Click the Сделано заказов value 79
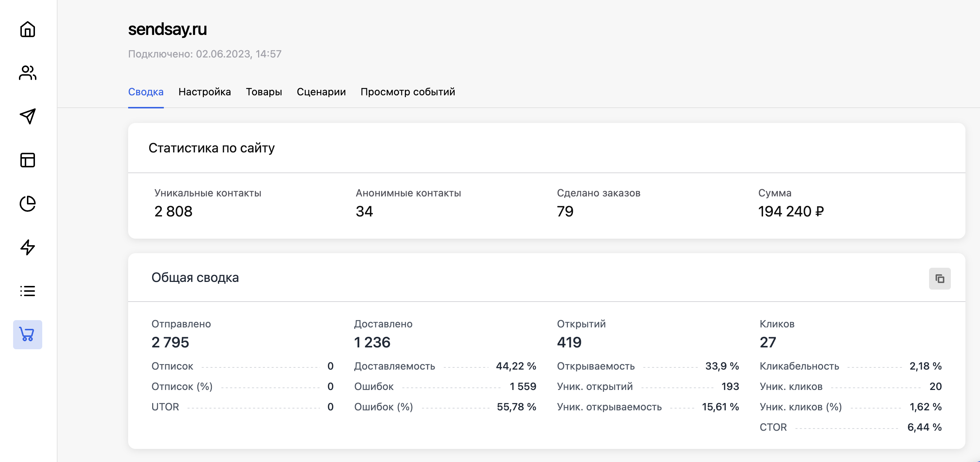980x462 pixels. tap(565, 211)
